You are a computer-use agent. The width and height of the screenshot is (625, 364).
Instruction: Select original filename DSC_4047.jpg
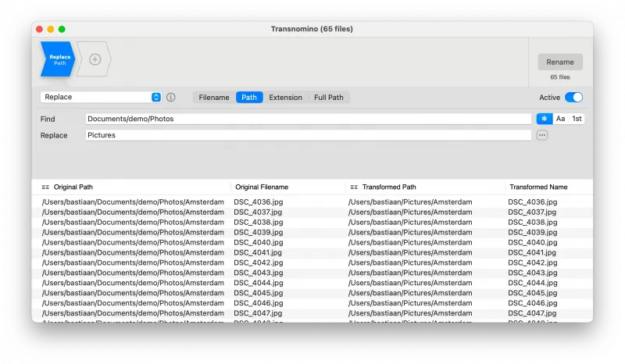click(x=258, y=313)
